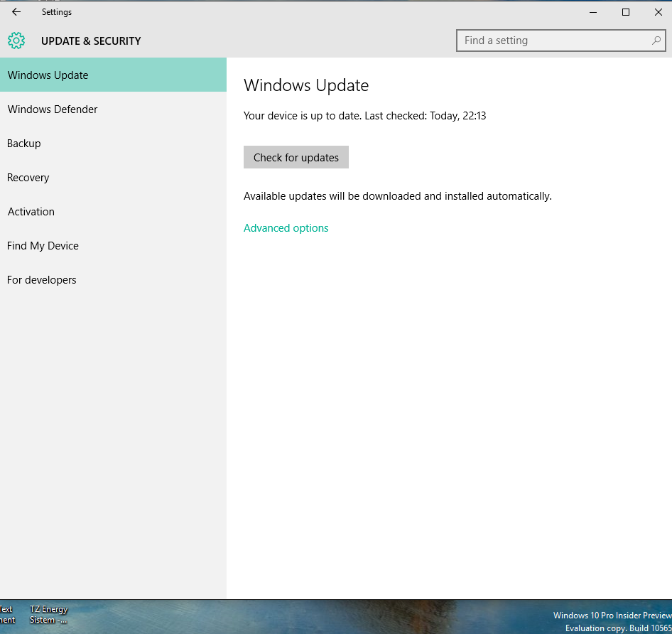Minimize the Settings window
The height and width of the screenshot is (634, 672).
(x=593, y=12)
